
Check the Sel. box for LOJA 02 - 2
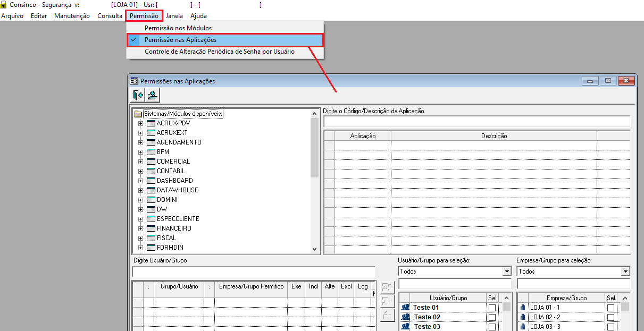[611, 317]
